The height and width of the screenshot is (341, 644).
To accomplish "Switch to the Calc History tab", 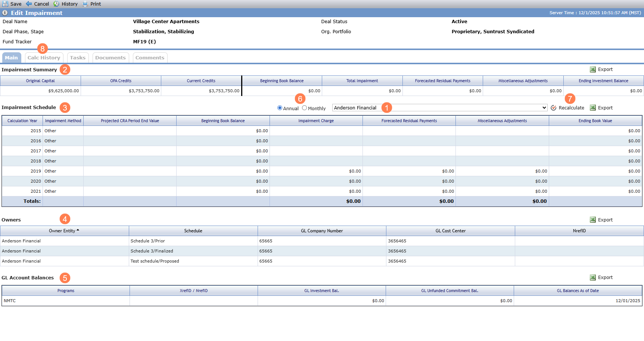I will (44, 58).
